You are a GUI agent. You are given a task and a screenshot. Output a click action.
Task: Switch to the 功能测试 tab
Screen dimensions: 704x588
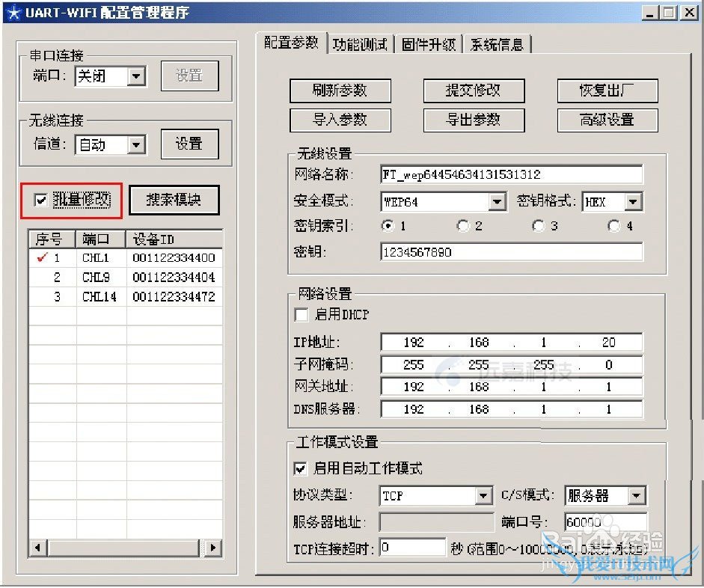click(361, 44)
